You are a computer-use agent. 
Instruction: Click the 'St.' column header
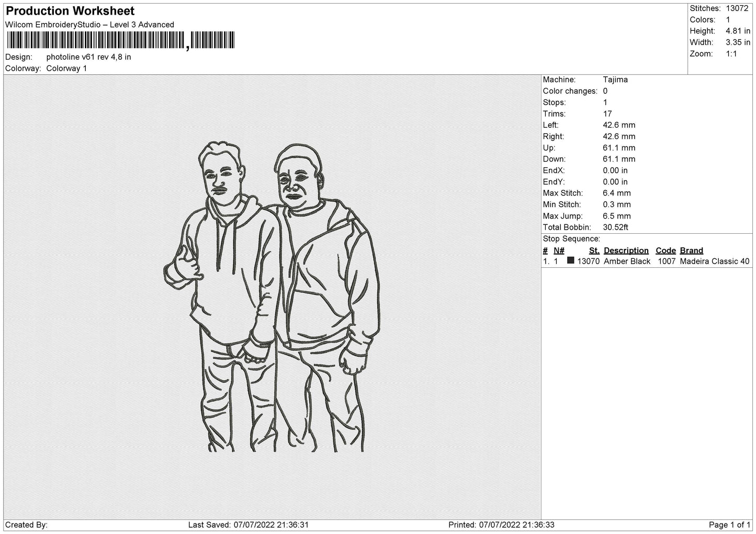(594, 251)
